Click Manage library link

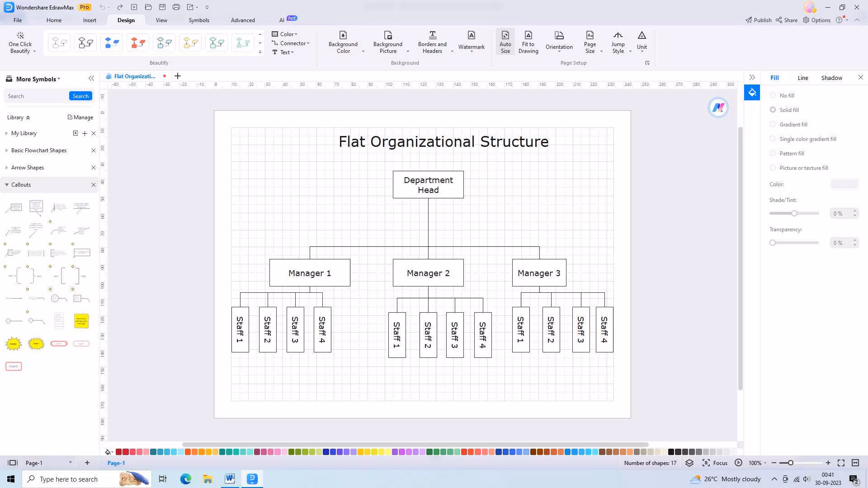80,117
